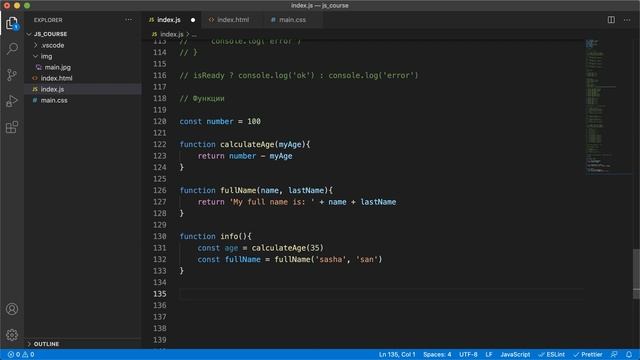
Task: Change indentation via Spaces: 4
Action: [437, 354]
